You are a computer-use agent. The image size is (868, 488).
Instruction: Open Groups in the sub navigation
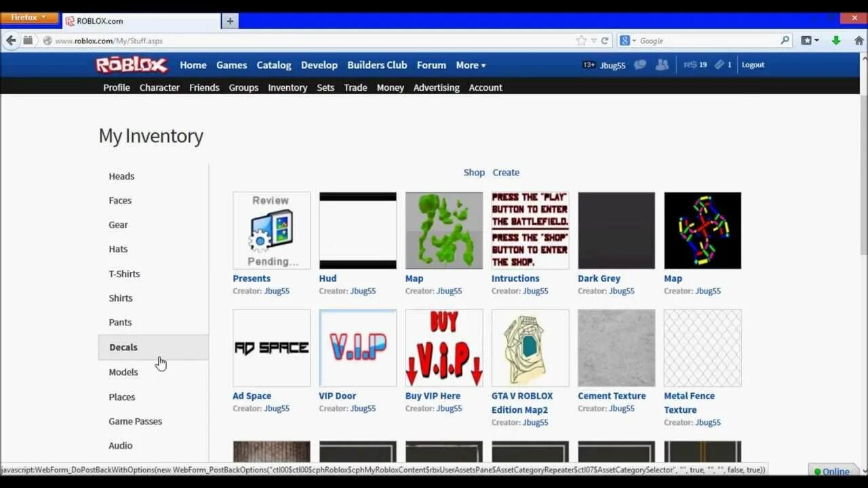point(243,87)
